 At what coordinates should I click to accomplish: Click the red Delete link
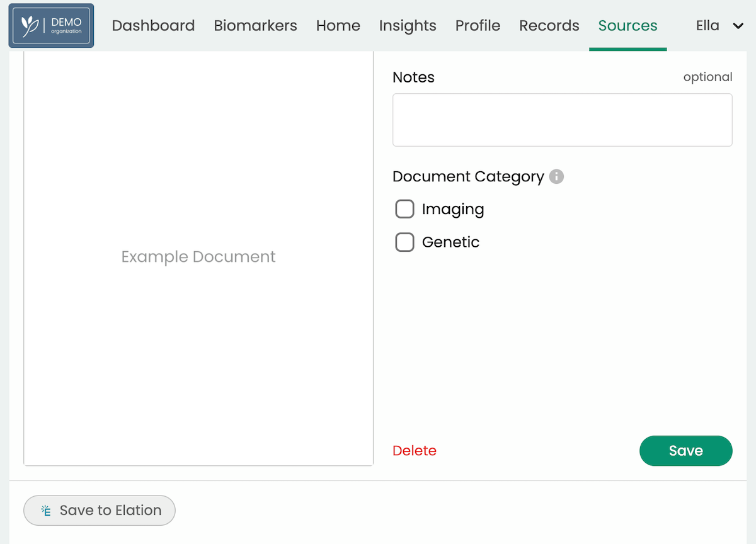click(415, 451)
